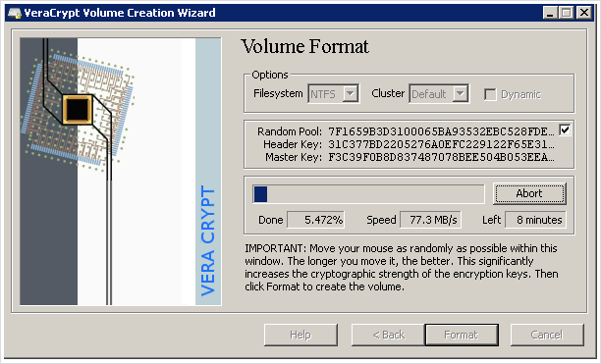Screen dimensions: 601x364
Task: Click the Done percentage field
Action: coord(316,220)
